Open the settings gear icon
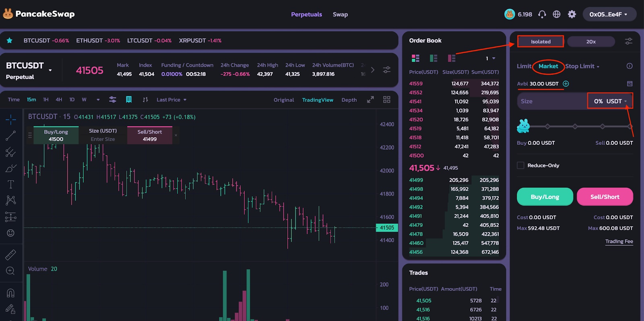The image size is (644, 321). pos(572,14)
